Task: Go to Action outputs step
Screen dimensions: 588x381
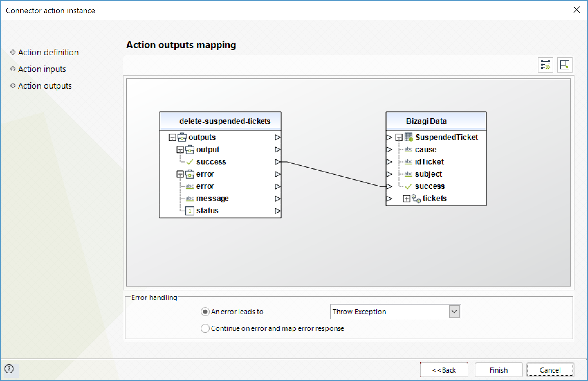Action: pyautogui.click(x=45, y=86)
